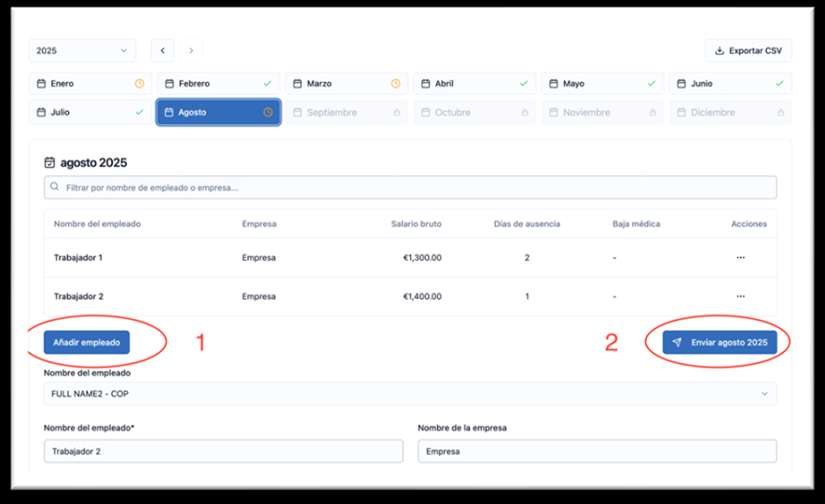Select the Marzo month tab
The image size is (825, 504).
[346, 84]
